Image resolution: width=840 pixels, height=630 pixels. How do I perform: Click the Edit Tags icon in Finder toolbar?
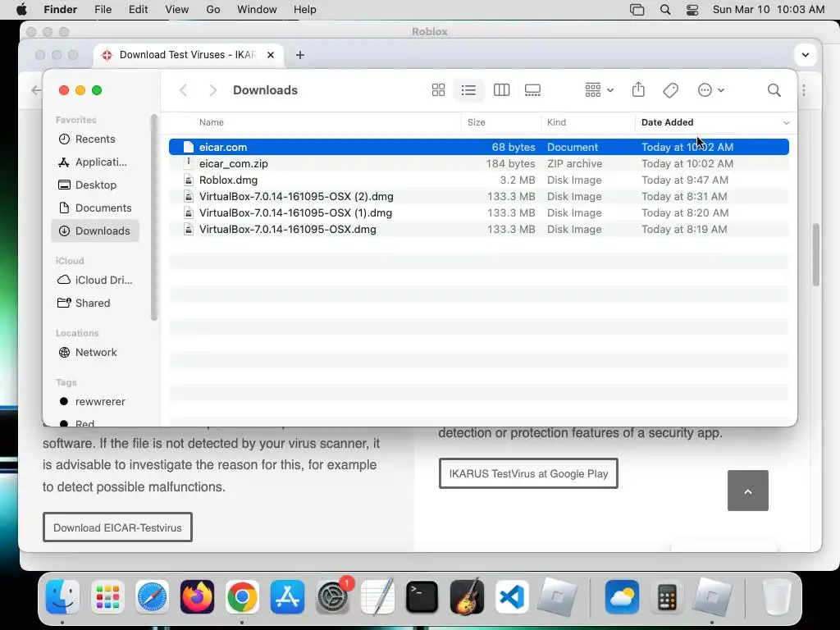tap(671, 90)
